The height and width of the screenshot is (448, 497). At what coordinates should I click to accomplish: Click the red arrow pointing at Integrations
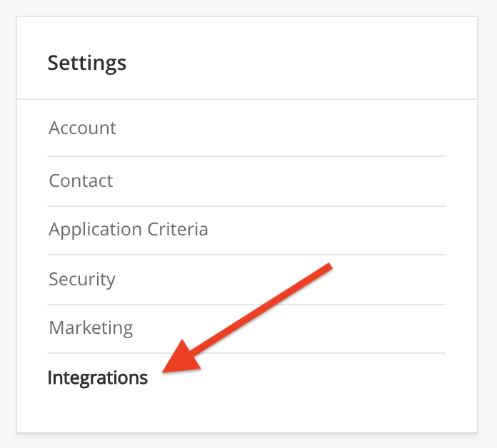click(x=250, y=317)
